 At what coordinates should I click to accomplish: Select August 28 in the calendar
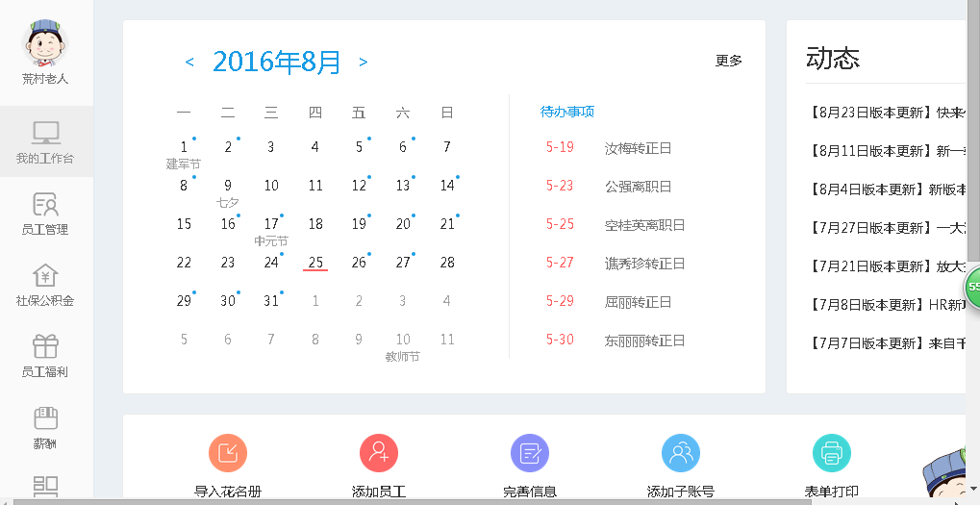point(447,263)
